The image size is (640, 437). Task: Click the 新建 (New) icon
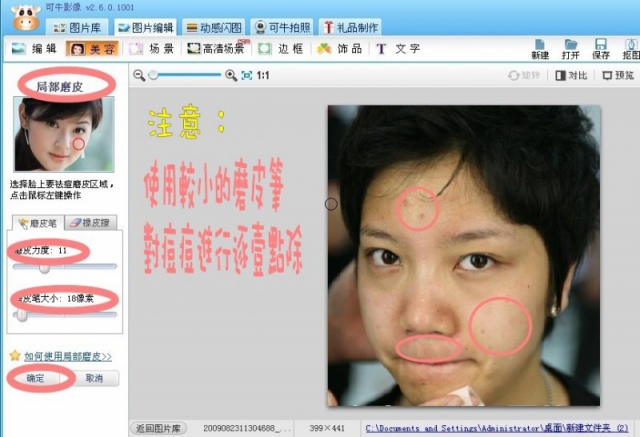point(540,47)
